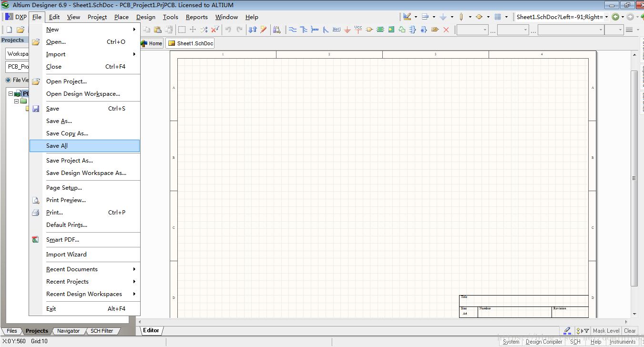Open the grids dropdown arrow in toolbar
Viewport: 644px width, 347px height.
pos(506,17)
